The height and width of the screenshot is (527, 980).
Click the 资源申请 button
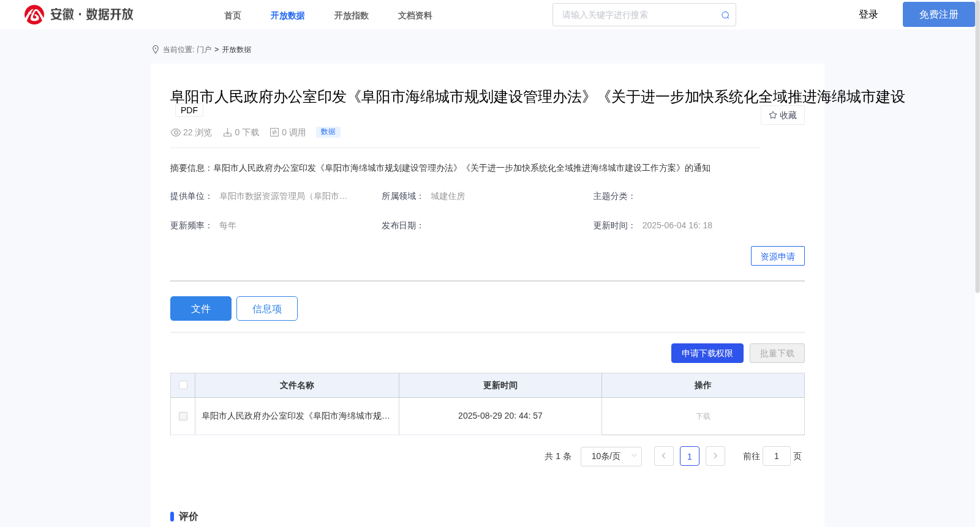tap(778, 256)
